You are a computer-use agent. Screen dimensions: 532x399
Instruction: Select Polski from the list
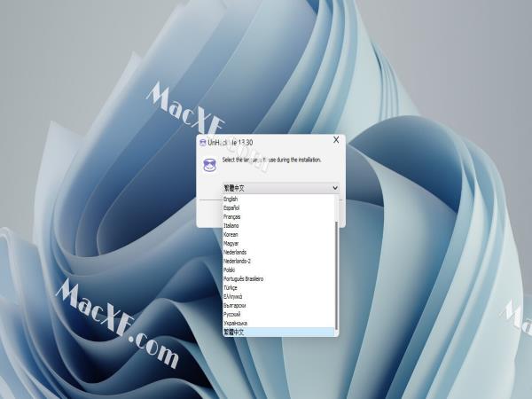click(278, 270)
